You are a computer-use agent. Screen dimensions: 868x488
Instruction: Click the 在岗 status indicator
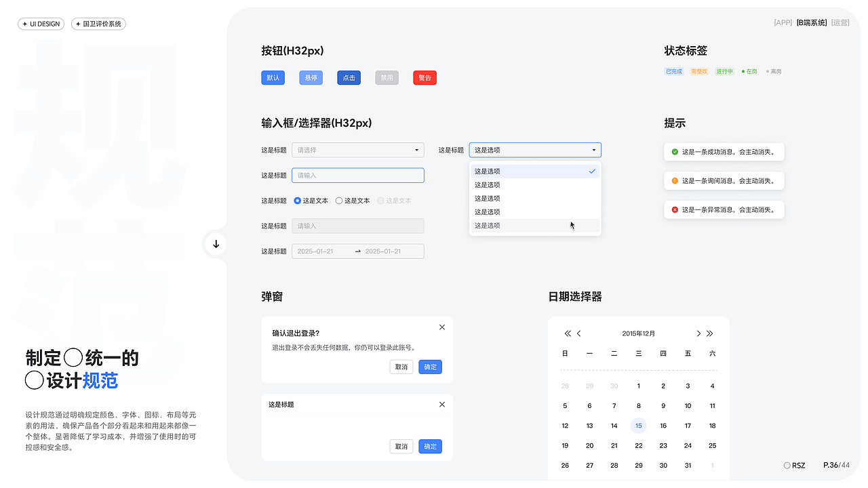pyautogui.click(x=749, y=71)
